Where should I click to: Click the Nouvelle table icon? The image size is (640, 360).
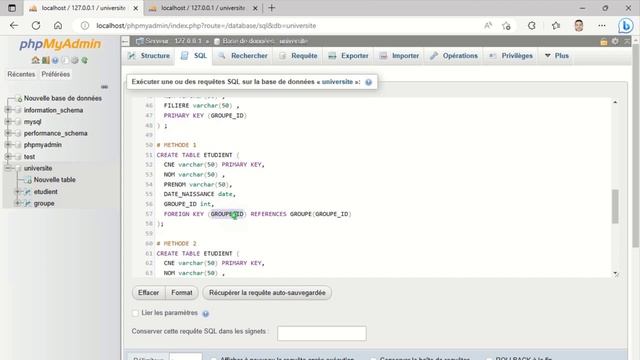(28, 180)
